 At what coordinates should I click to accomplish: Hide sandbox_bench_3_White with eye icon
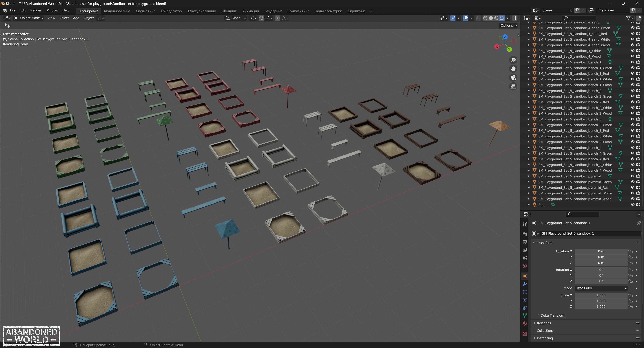click(632, 136)
